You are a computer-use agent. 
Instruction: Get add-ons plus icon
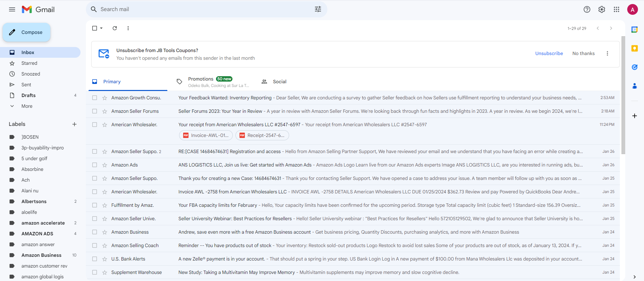635,116
